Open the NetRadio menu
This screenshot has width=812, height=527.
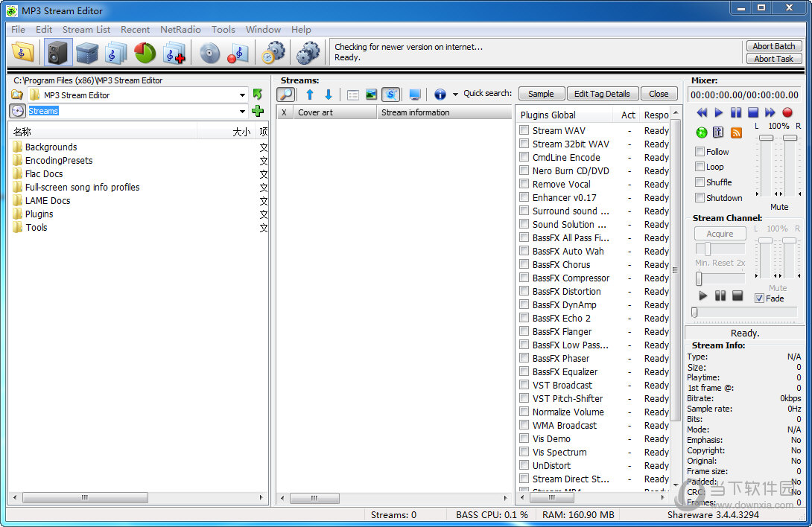[x=180, y=30]
